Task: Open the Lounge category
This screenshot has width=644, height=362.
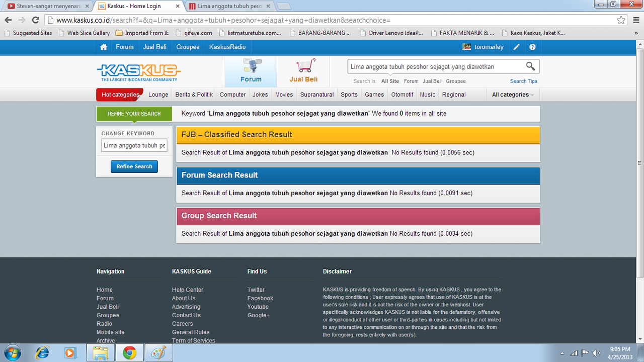Action: click(x=158, y=95)
